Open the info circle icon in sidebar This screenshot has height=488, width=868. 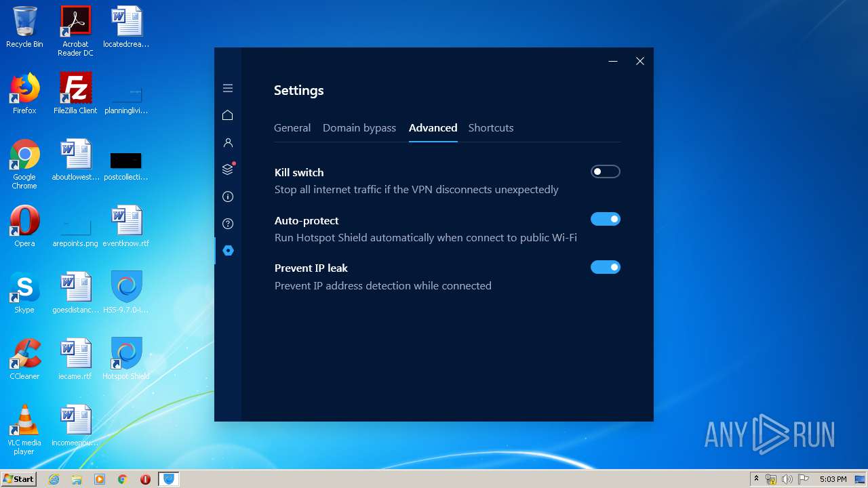[x=228, y=197]
